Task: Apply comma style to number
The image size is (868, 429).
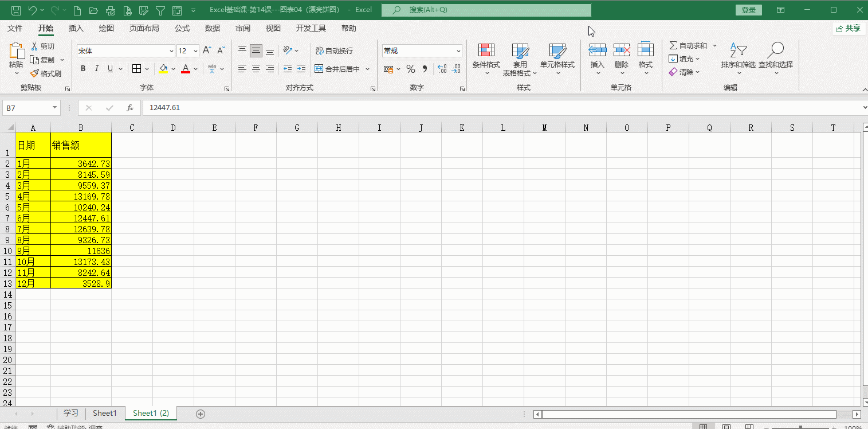Action: [425, 69]
